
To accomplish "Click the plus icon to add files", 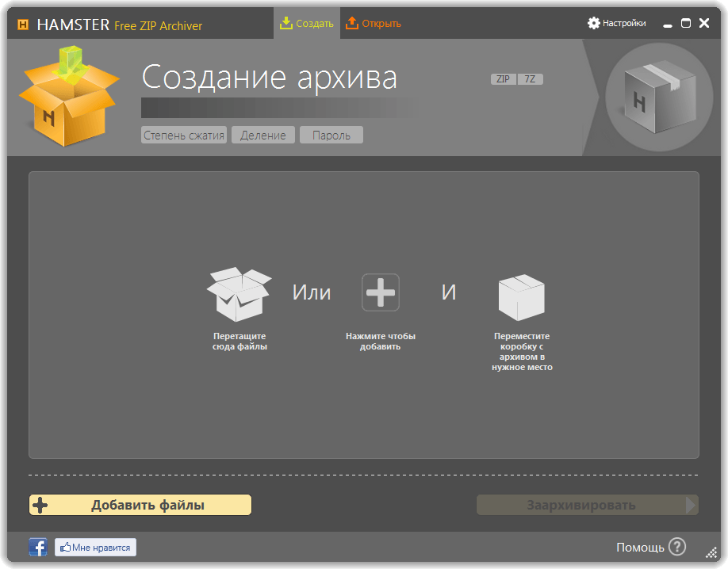I will tap(380, 292).
